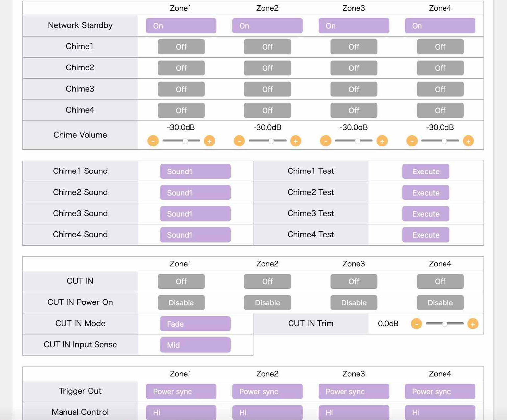507x420 pixels.
Task: Click Zone3 chime volume slider handle
Action: click(x=358, y=141)
